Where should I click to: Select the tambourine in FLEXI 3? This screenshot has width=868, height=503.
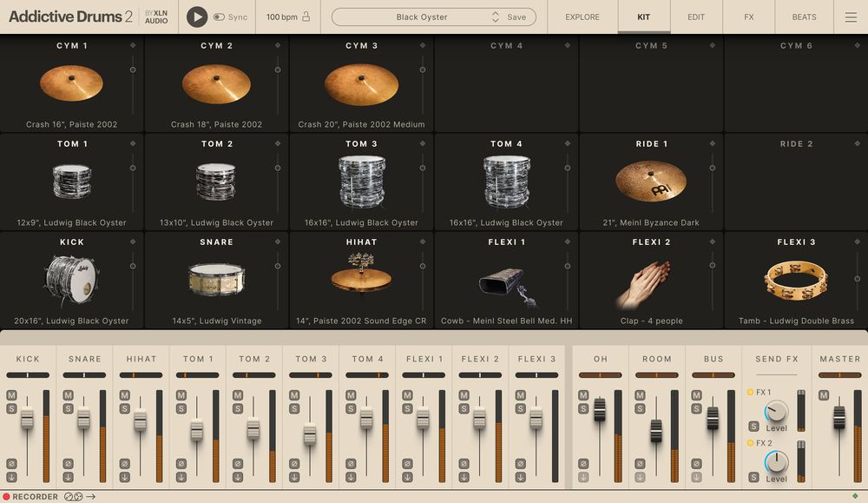[796, 282]
